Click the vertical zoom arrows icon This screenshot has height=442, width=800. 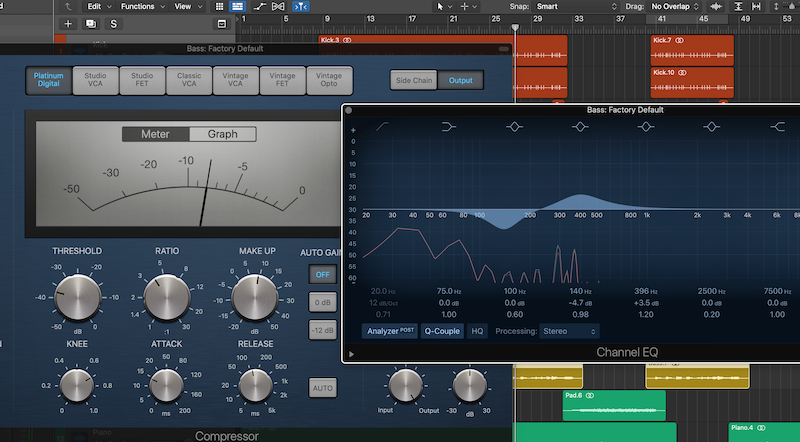click(776, 7)
